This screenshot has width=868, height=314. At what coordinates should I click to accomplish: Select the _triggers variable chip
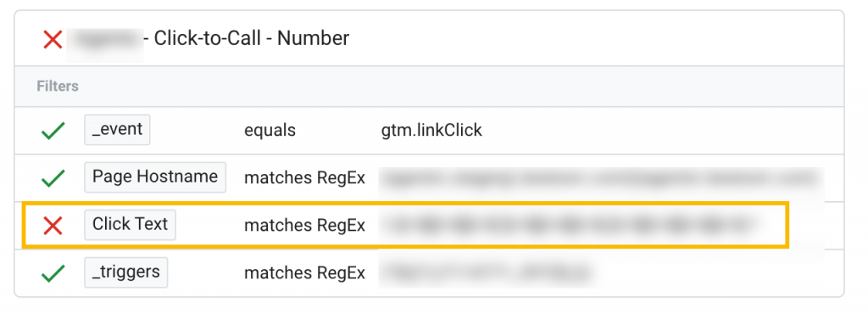click(126, 272)
